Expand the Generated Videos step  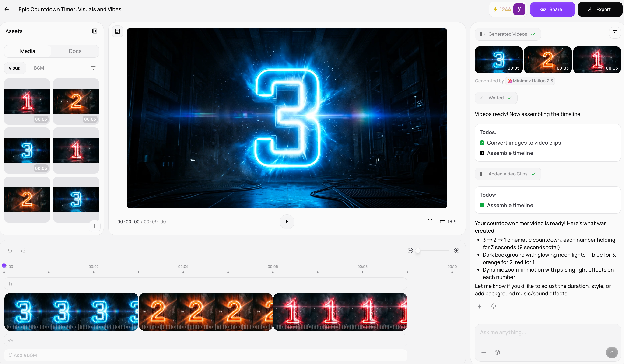coord(508,34)
